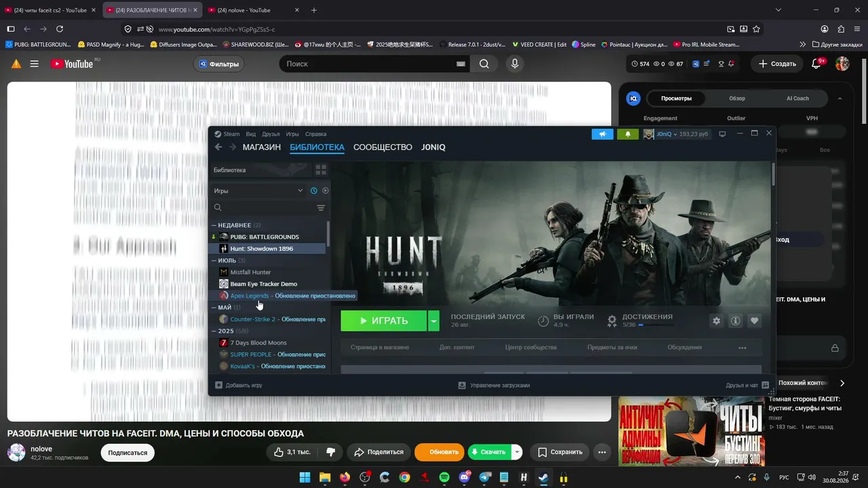Switch Steam library to grid collections view
Viewport: 868px width, 488px height.
coord(321,169)
